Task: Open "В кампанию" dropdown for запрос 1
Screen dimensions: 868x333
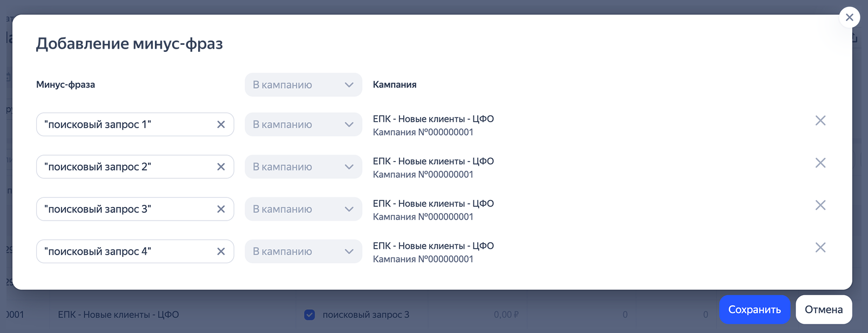Action: 303,125
